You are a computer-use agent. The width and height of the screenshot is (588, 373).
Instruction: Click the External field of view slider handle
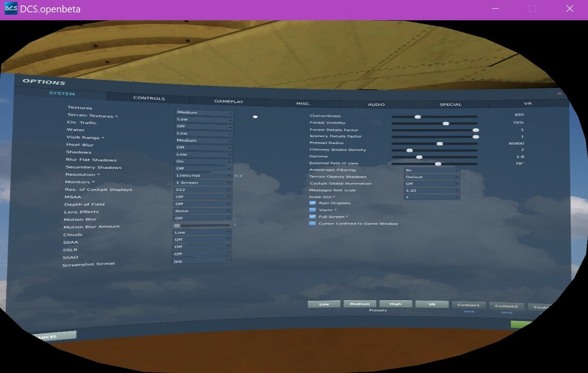[437, 164]
